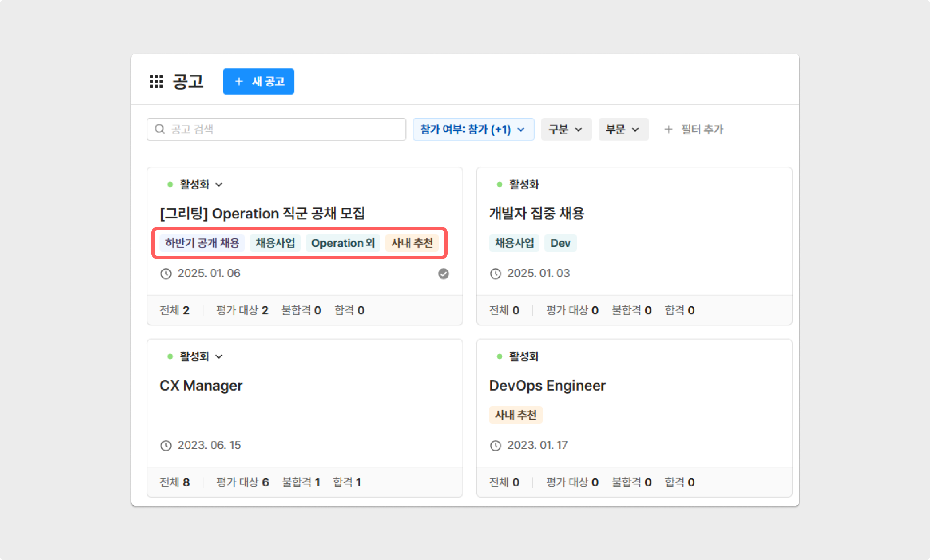Open 참가 여부 filter dropdown
This screenshot has height=560, width=930.
(473, 129)
